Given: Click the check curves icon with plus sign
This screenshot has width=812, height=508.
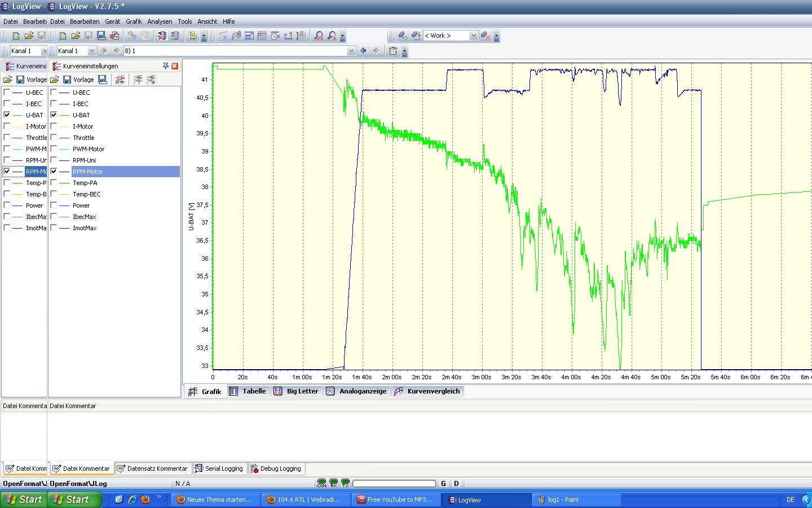Looking at the screenshot, I should pyautogui.click(x=151, y=80).
